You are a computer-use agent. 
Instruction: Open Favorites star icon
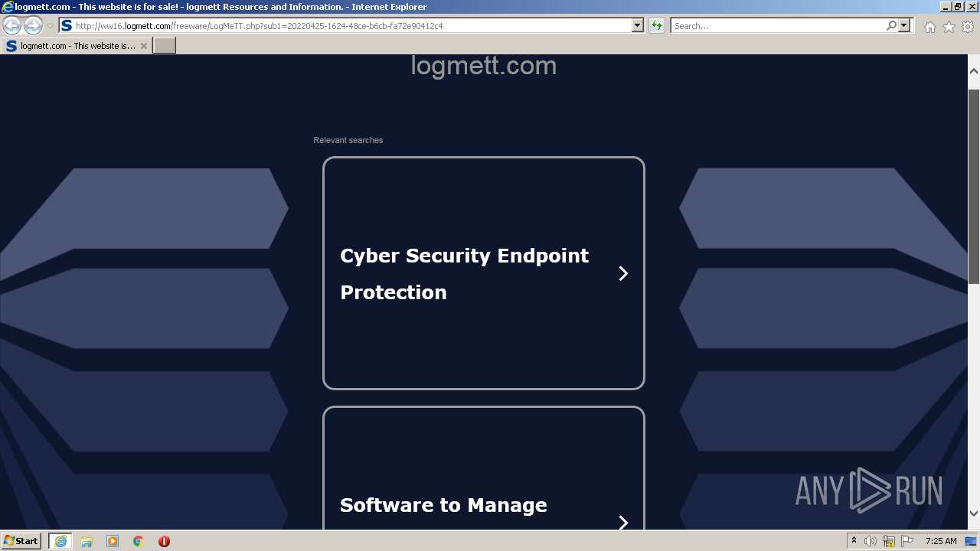click(949, 27)
